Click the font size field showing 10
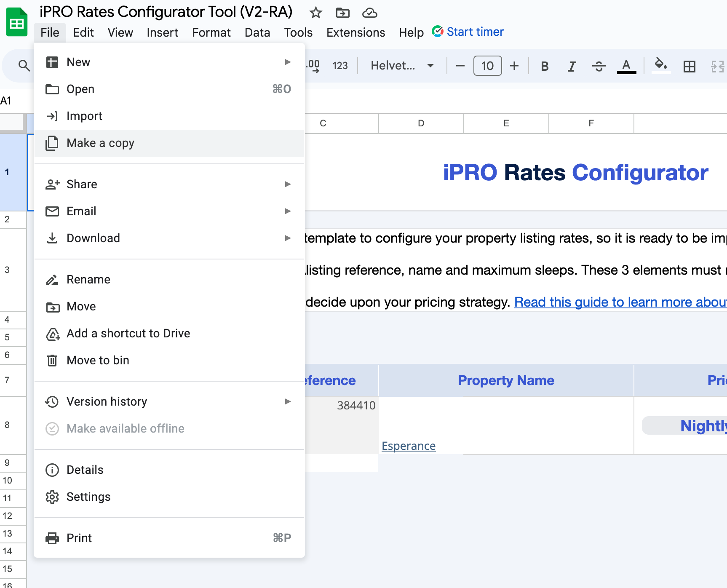The height and width of the screenshot is (588, 727). tap(487, 66)
